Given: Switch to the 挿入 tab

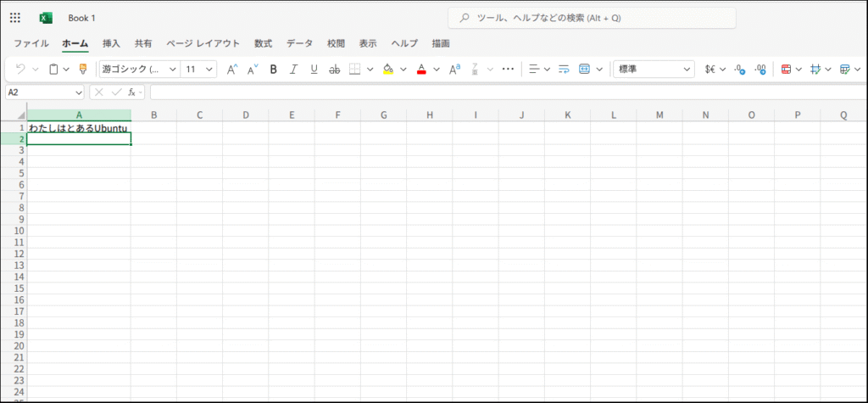Looking at the screenshot, I should point(111,43).
